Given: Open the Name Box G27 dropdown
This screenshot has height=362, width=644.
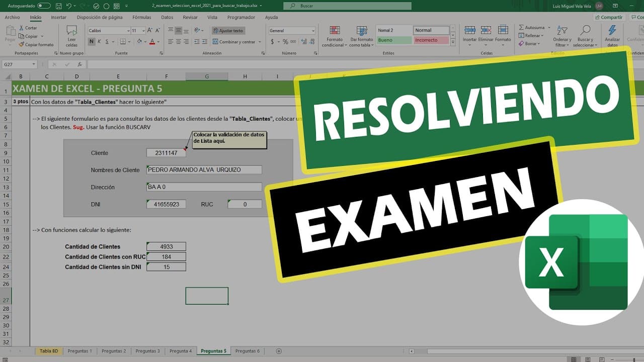Looking at the screenshot, I should (34, 64).
